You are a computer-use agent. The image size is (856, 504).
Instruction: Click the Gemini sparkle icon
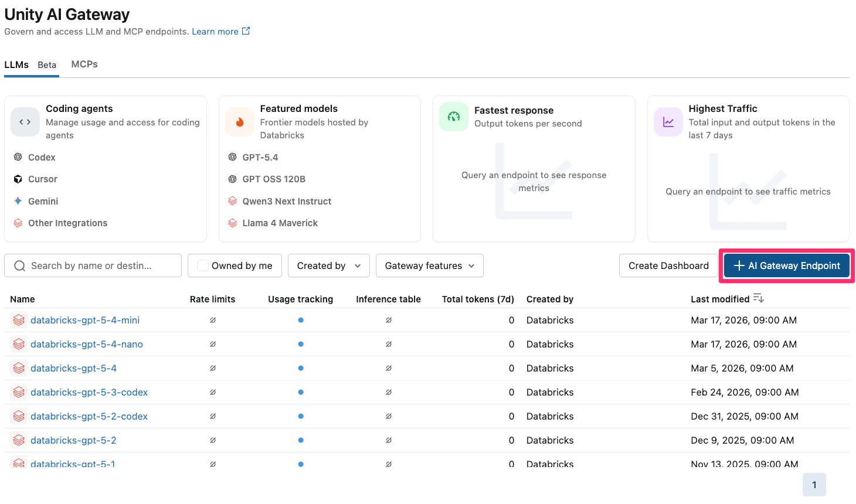point(18,201)
